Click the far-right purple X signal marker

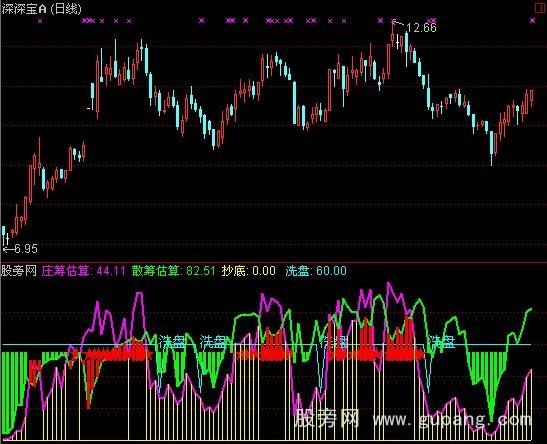click(x=532, y=21)
